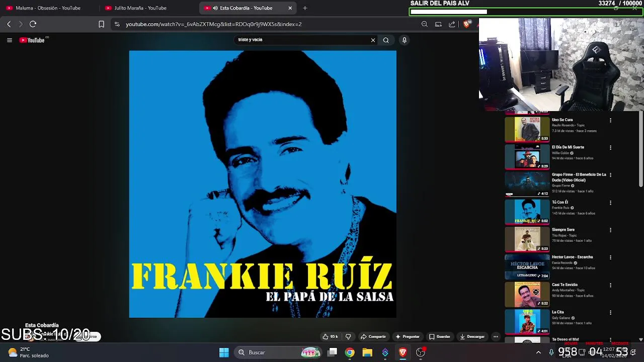
Task: Bookmark this page using the bookmark icon
Action: click(101, 24)
